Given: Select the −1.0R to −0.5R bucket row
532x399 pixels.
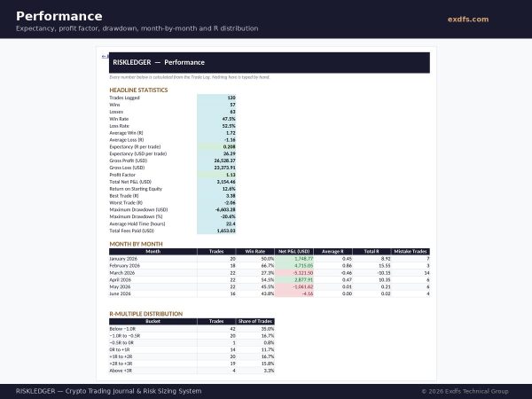Looking at the screenshot, I should (x=192, y=336).
